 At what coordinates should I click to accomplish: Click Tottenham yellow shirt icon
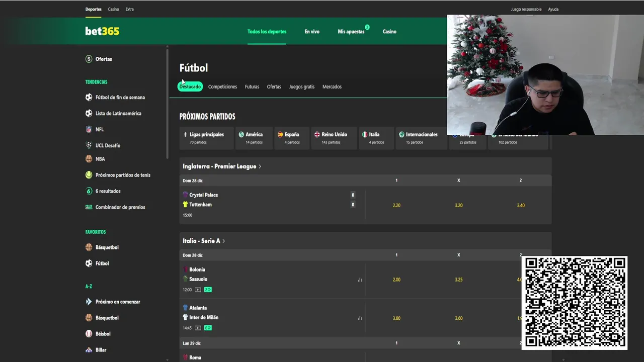coord(185,205)
